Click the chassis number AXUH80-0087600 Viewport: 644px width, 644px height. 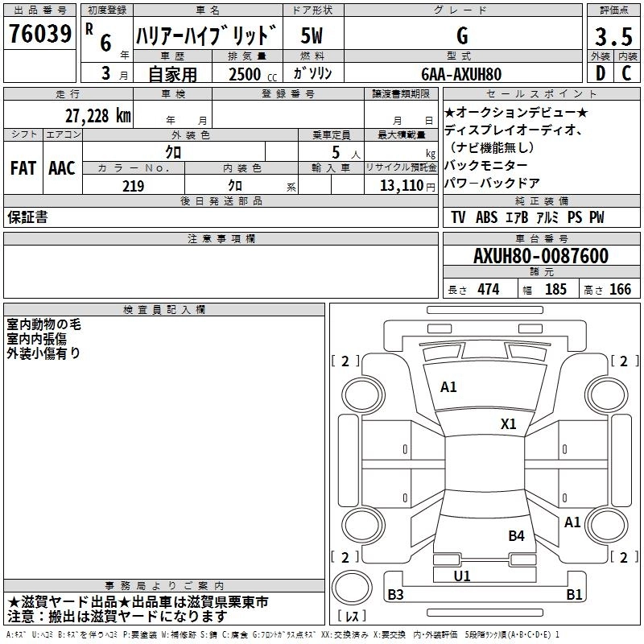pyautogui.click(x=540, y=257)
